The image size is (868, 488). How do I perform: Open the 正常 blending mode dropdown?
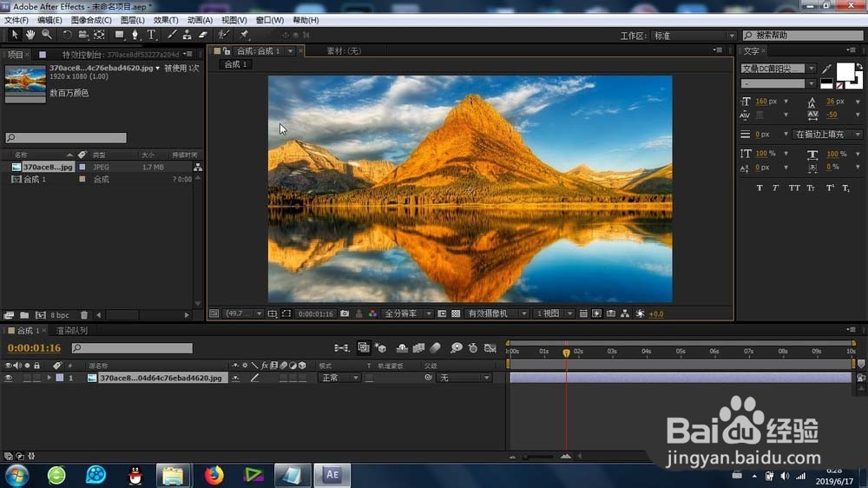pos(339,378)
